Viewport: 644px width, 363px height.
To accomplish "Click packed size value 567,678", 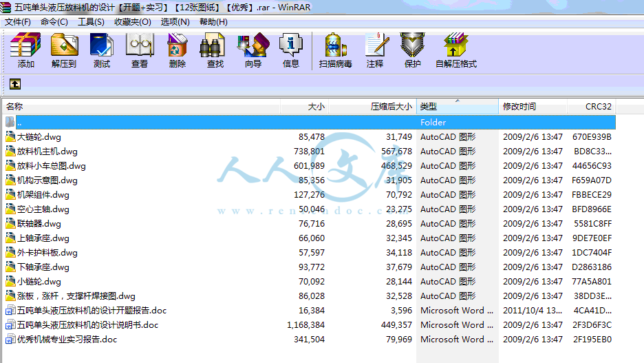I will 396,152.
